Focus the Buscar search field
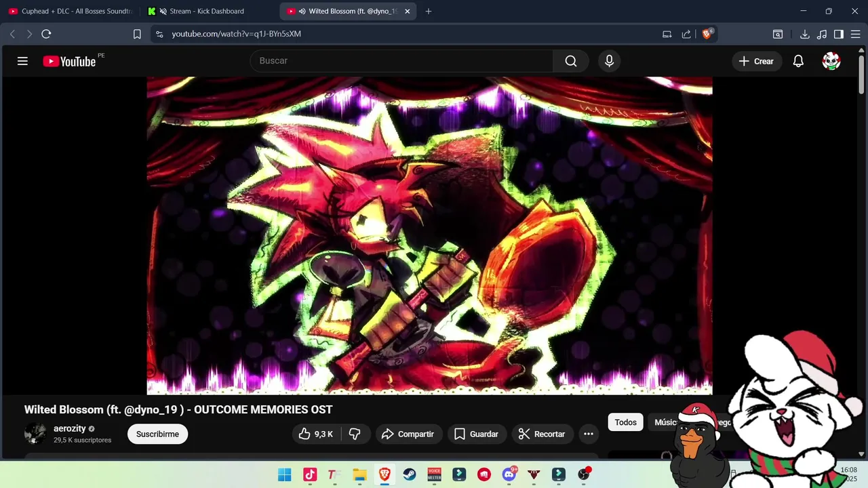 (x=401, y=61)
